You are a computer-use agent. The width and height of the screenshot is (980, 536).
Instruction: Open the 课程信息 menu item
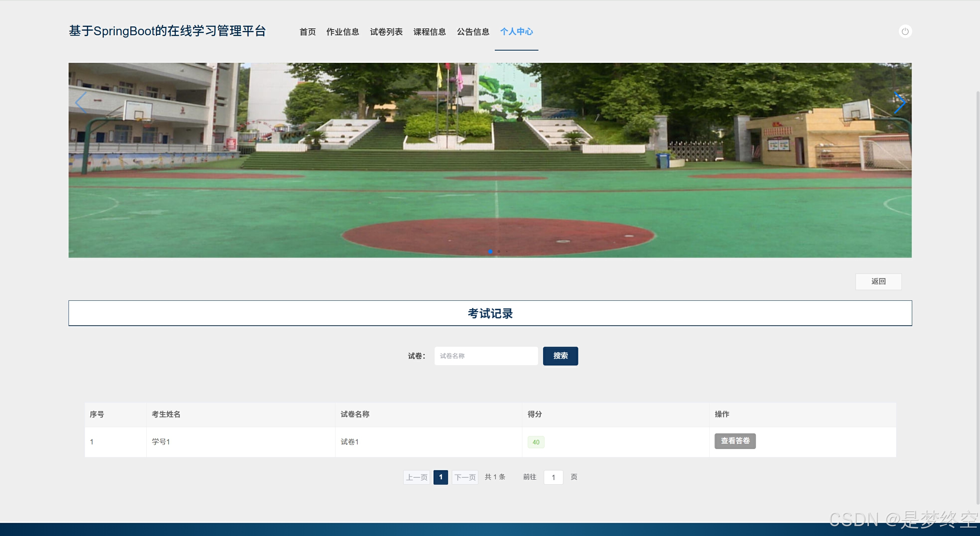click(x=429, y=32)
